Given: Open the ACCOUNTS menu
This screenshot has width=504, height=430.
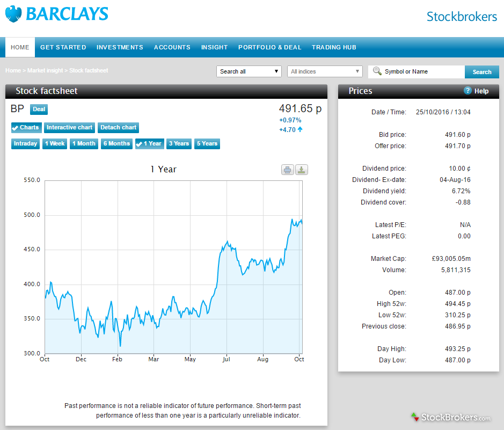Looking at the screenshot, I should click(x=172, y=47).
